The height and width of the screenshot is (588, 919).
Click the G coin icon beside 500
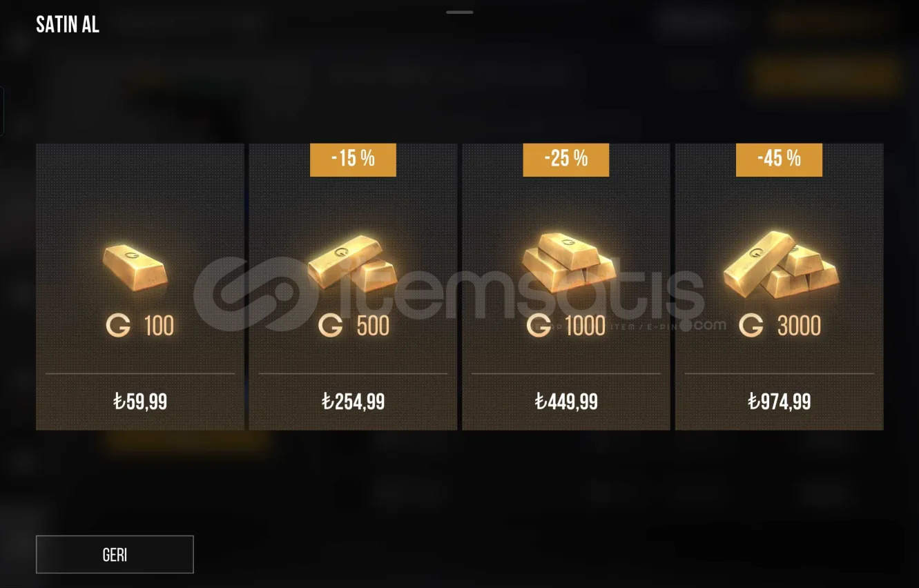pos(331,325)
